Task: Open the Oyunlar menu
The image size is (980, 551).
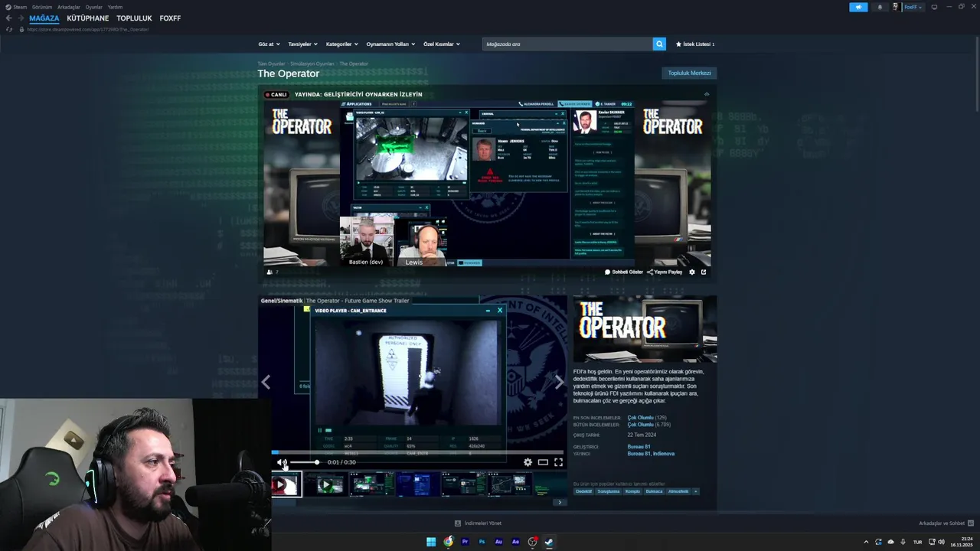Action: point(94,7)
